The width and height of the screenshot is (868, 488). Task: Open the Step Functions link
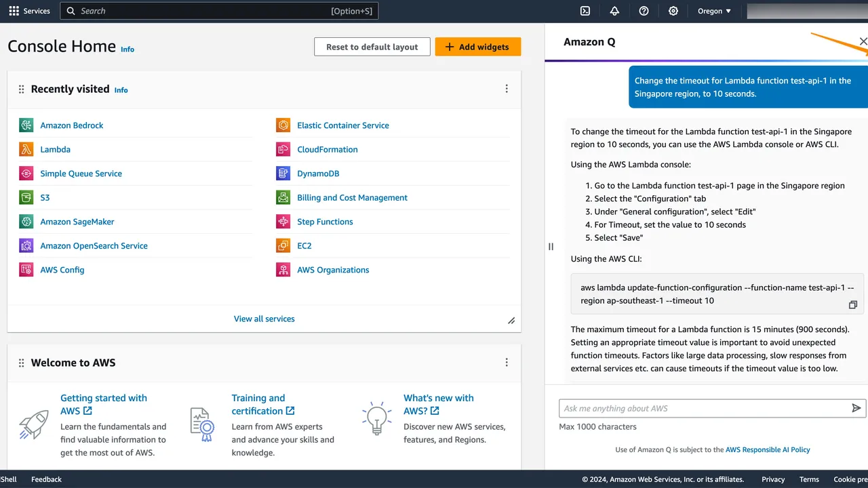[x=325, y=222]
